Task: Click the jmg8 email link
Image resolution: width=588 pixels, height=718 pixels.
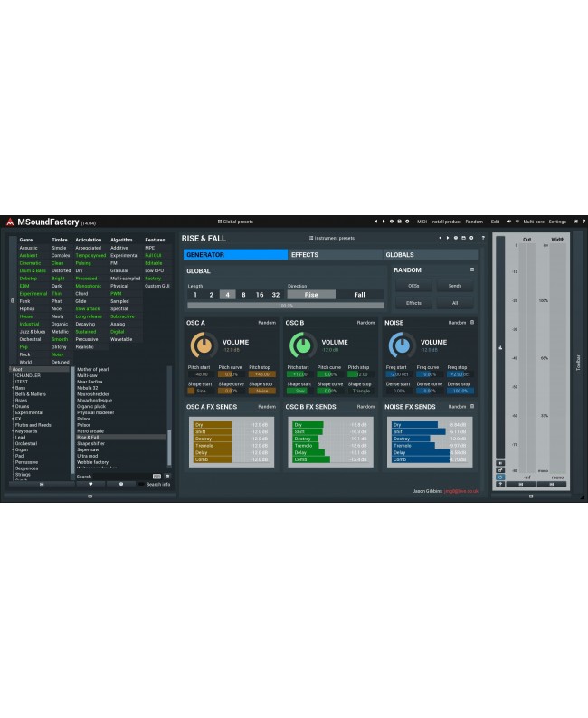Action: pos(461,491)
